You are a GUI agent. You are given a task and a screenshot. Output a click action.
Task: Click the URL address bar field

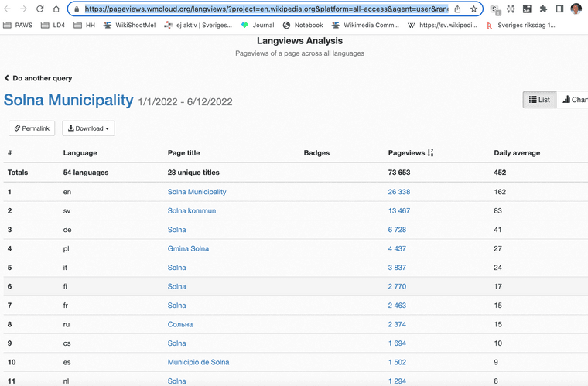click(x=263, y=9)
